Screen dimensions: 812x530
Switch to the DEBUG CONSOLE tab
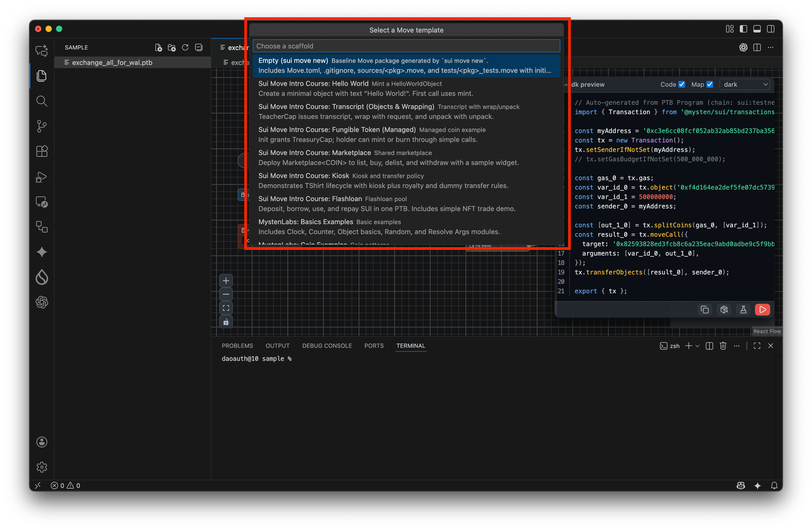pyautogui.click(x=326, y=346)
